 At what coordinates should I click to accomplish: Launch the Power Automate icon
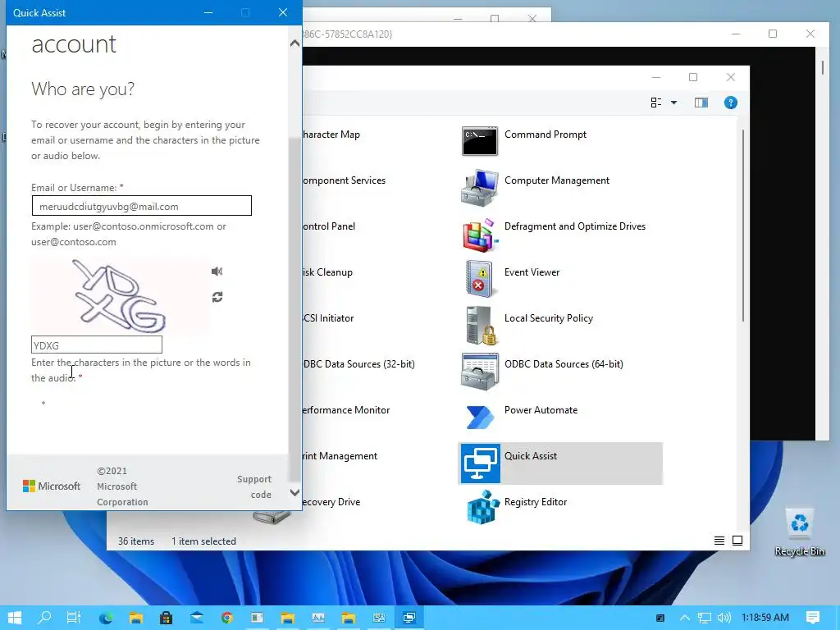coord(479,417)
